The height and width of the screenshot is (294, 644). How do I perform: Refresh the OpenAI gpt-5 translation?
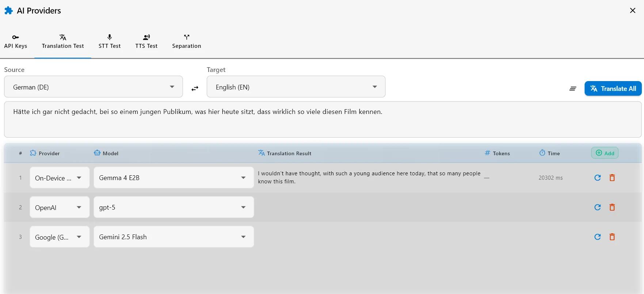coord(598,207)
